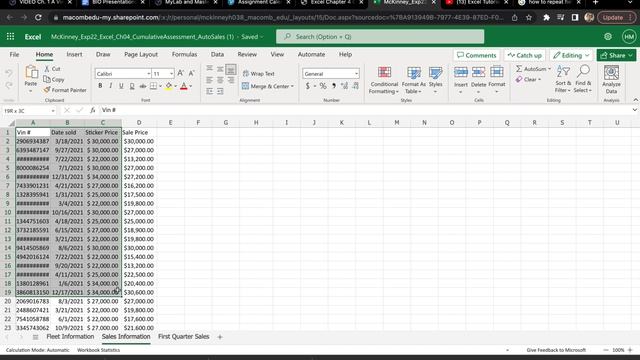Open the settings gear icon

click(x=608, y=37)
